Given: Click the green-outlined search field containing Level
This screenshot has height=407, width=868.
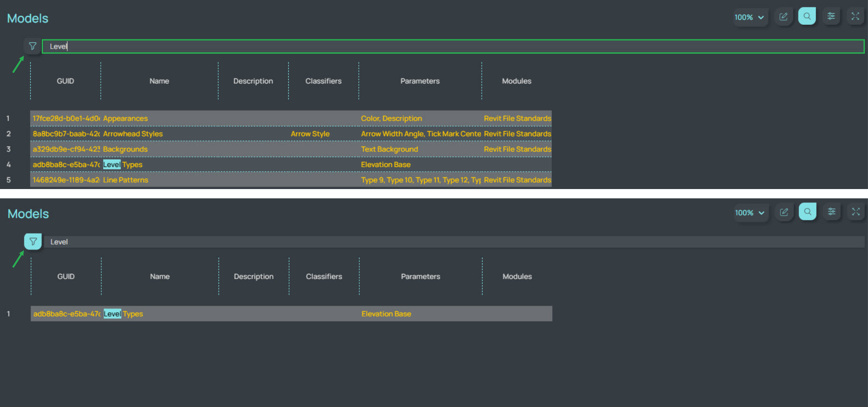Looking at the screenshot, I should click(453, 46).
